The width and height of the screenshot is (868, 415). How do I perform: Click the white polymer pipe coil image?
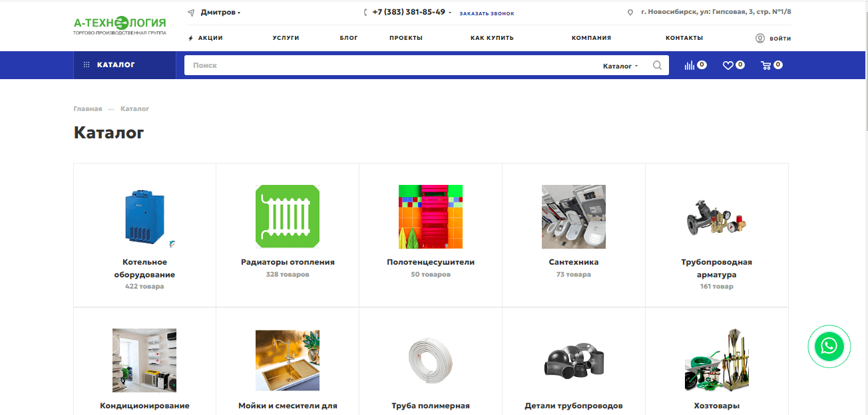point(431,360)
